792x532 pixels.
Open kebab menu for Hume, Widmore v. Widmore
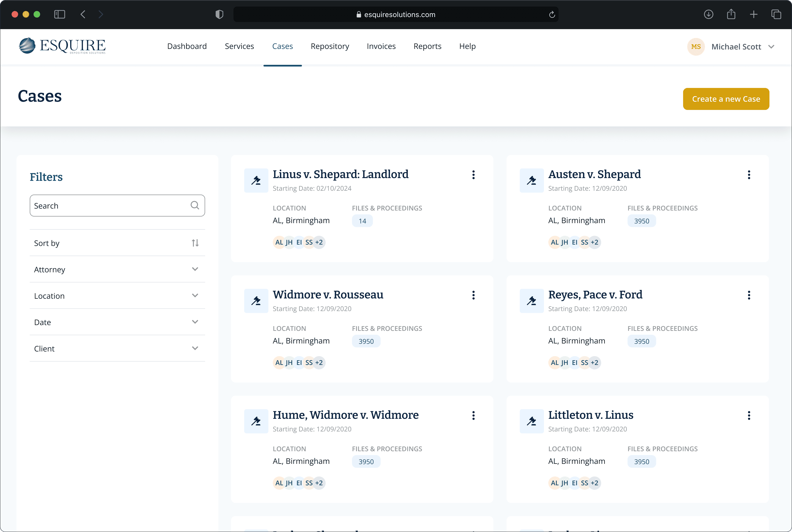tap(473, 415)
